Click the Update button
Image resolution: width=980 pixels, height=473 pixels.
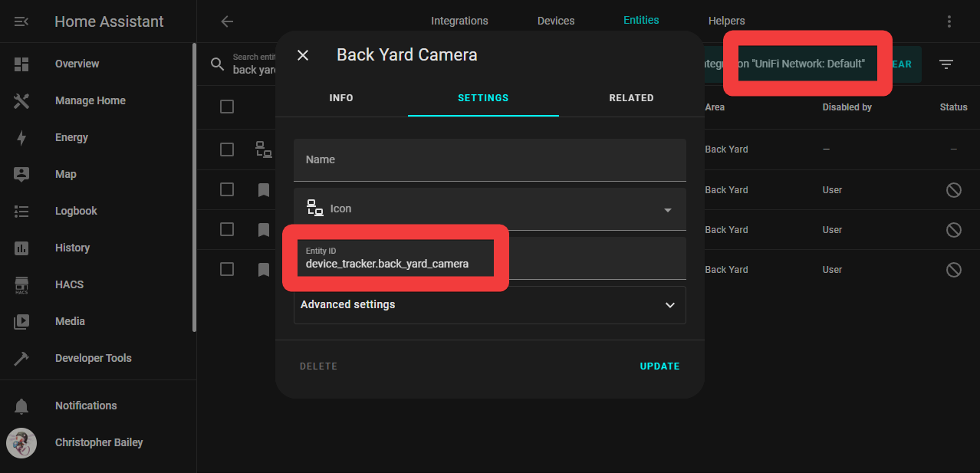click(x=659, y=366)
